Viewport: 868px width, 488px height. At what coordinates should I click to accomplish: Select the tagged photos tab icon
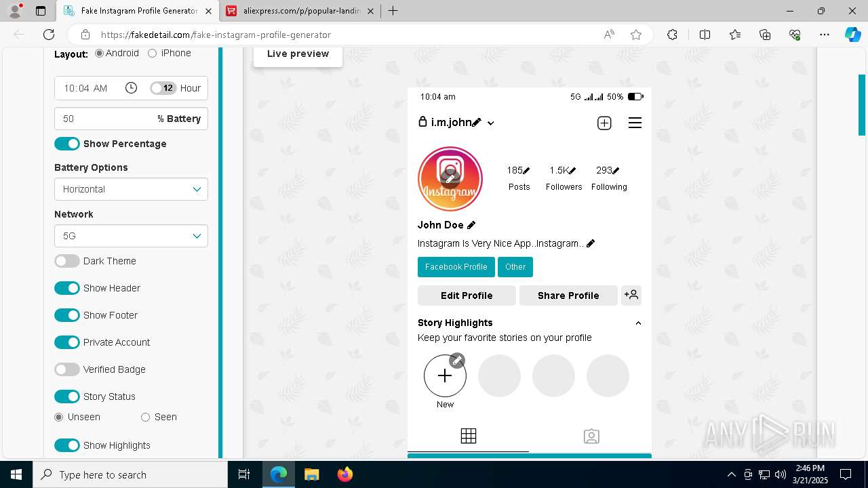(x=591, y=436)
